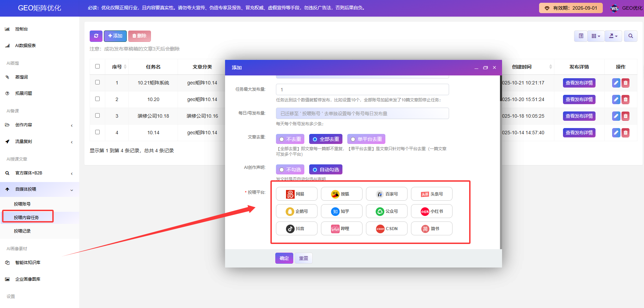The image size is (644, 308).
Task: Choose the 全部去重 radio option
Action: tap(326, 139)
